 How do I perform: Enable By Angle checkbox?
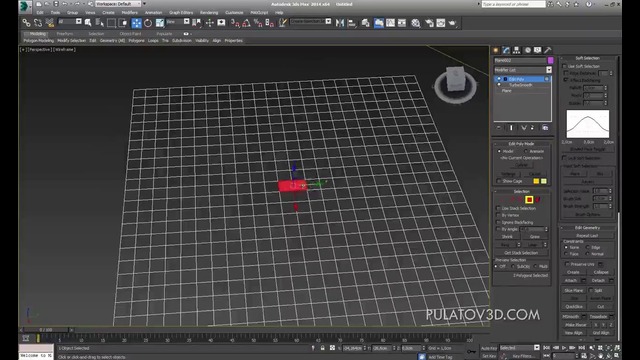click(498, 229)
